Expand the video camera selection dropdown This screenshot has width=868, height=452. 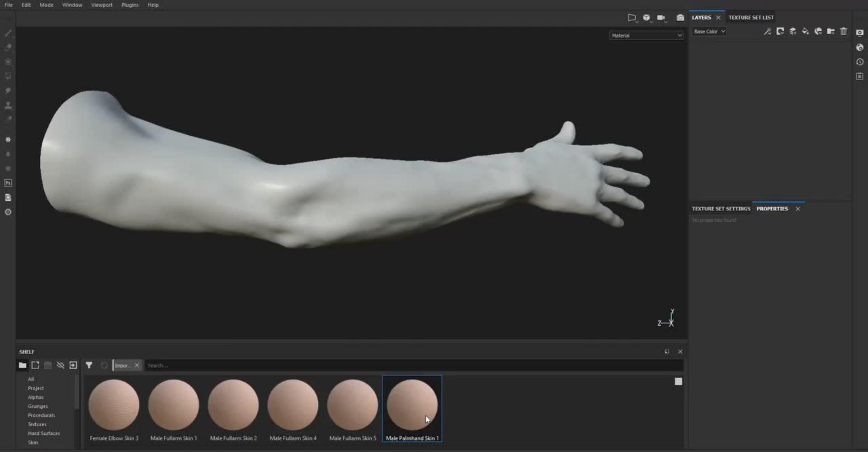[x=662, y=18]
